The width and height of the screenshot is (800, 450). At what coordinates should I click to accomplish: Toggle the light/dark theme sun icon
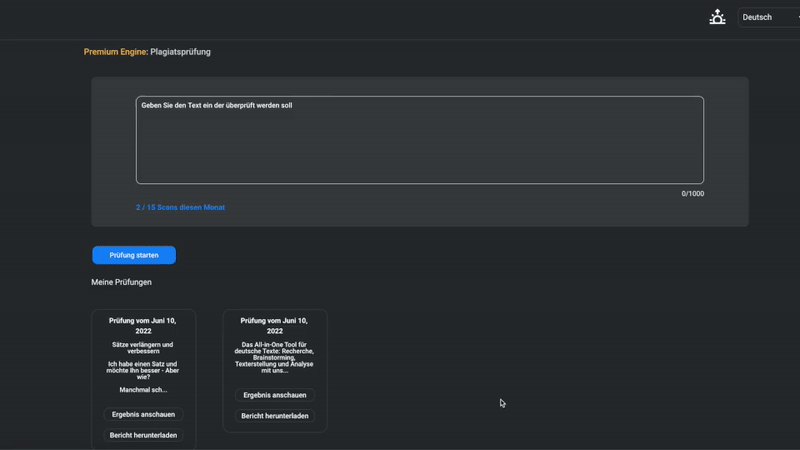(x=717, y=17)
